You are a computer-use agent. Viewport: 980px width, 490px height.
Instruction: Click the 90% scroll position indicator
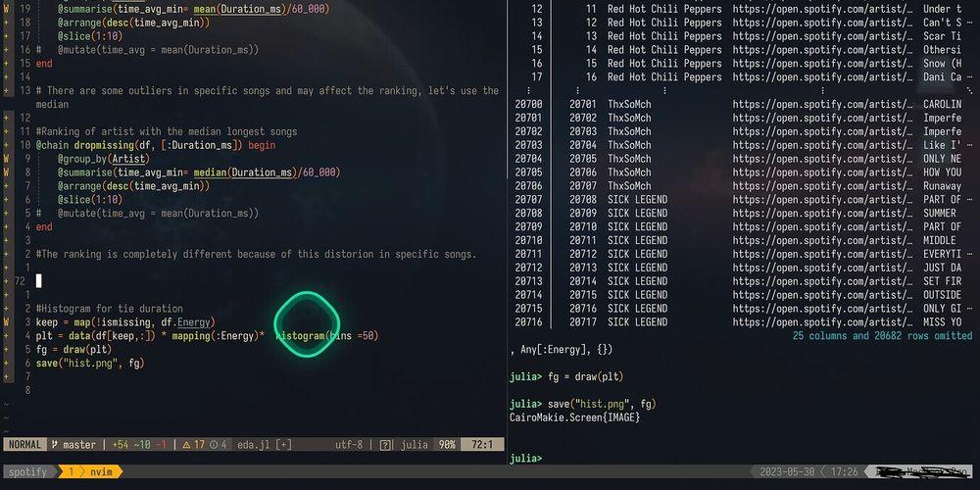pyautogui.click(x=446, y=444)
